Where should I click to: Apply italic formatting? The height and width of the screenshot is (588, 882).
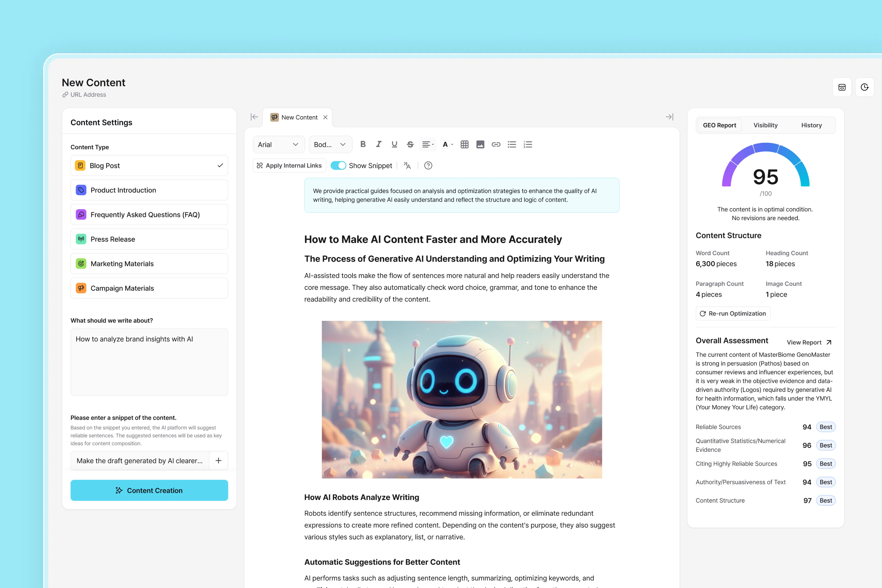click(x=378, y=144)
